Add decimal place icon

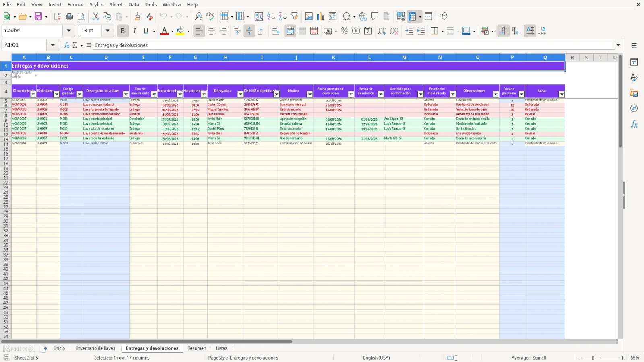point(382,31)
